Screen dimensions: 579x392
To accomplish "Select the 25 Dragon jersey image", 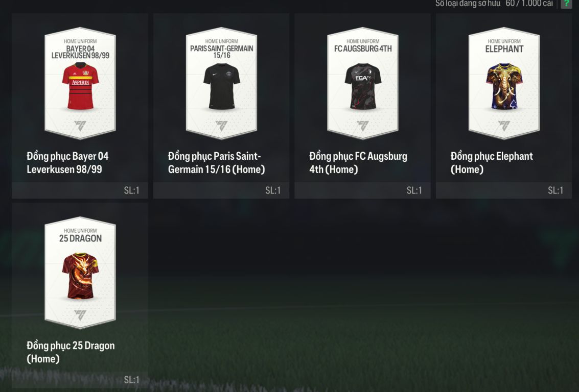I will pyautogui.click(x=81, y=276).
